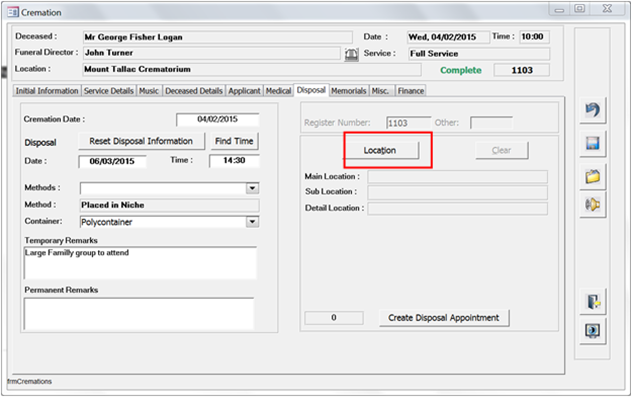Open the Deceased Details tab
This screenshot has width=631, height=397.
(x=194, y=91)
